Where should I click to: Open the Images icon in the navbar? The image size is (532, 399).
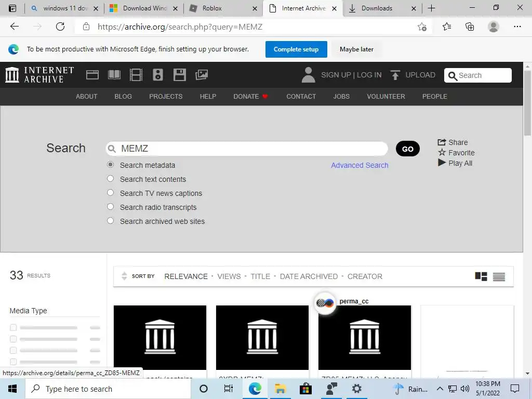pyautogui.click(x=202, y=75)
